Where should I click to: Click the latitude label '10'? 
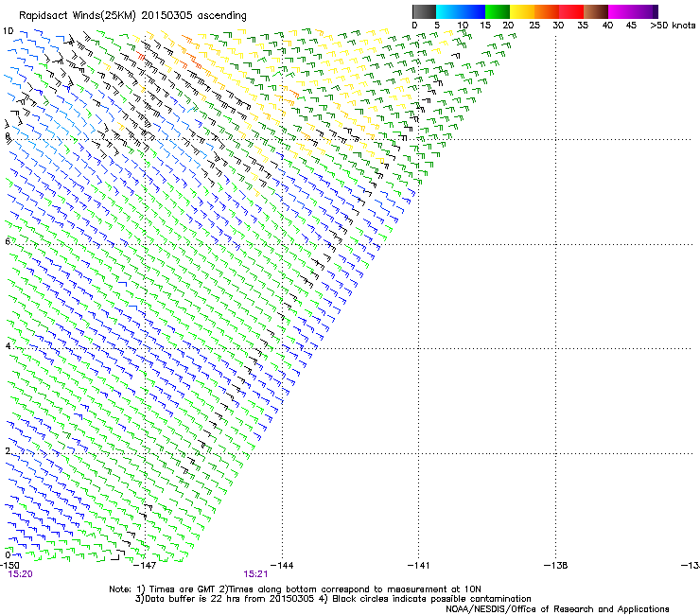click(x=8, y=31)
